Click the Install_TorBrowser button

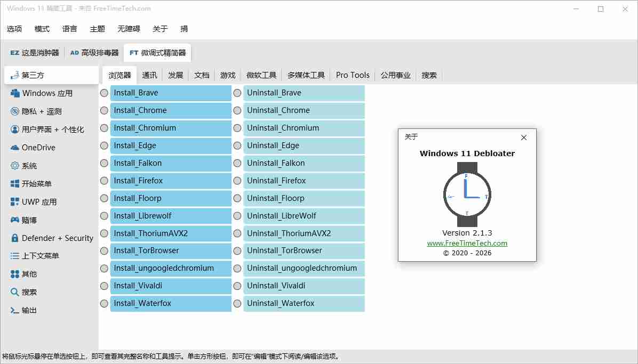(x=171, y=251)
